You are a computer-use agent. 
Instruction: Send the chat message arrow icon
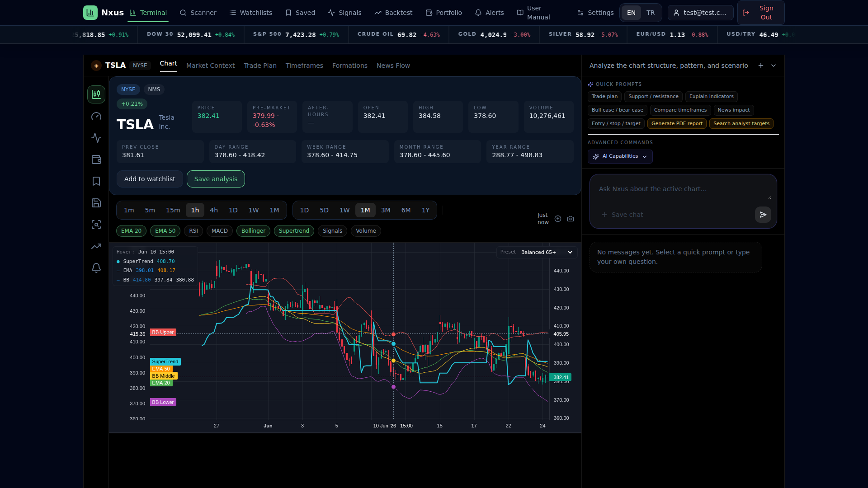tap(763, 215)
